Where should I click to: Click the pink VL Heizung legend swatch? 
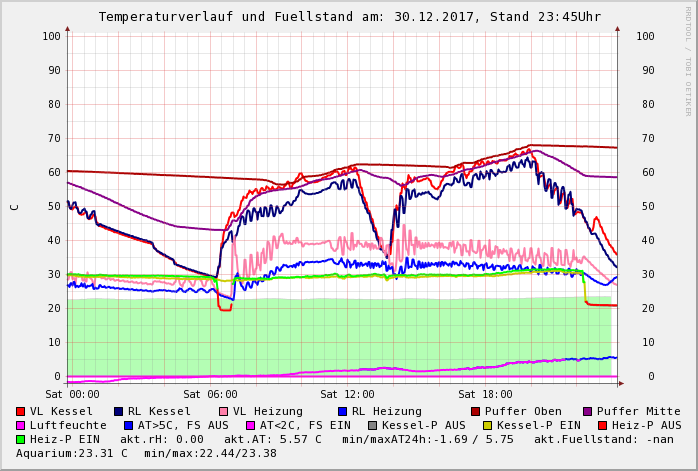(224, 411)
